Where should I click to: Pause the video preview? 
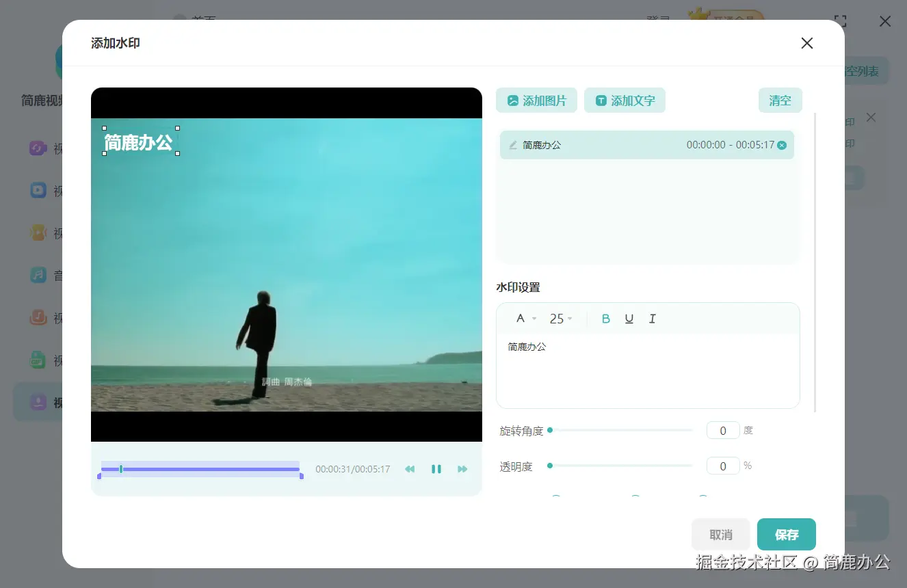tap(436, 469)
